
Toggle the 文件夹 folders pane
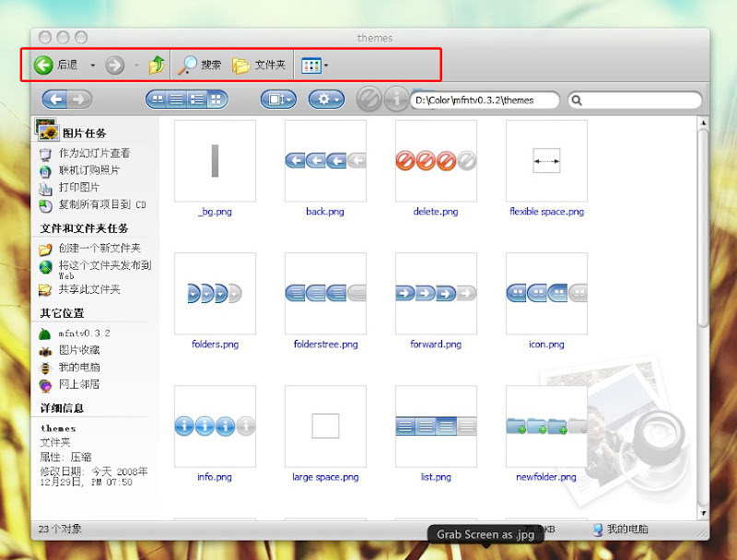[x=259, y=64]
